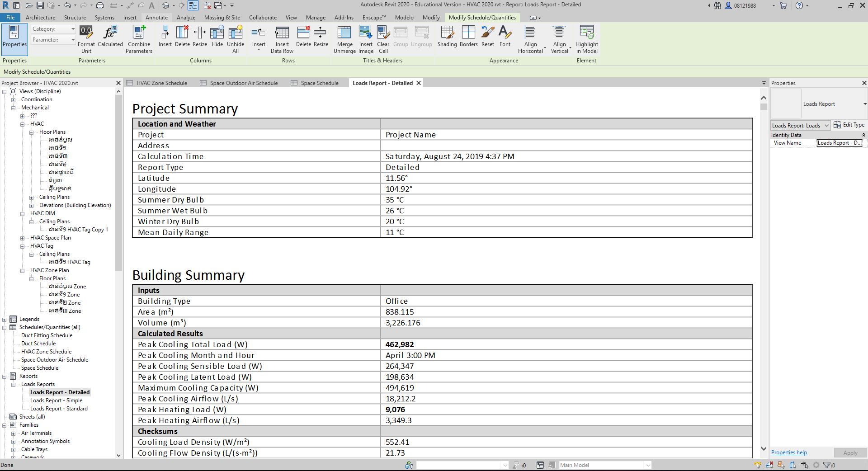868x471 pixels.
Task: Collapse the Mechanical tree node
Action: [x=14, y=108]
